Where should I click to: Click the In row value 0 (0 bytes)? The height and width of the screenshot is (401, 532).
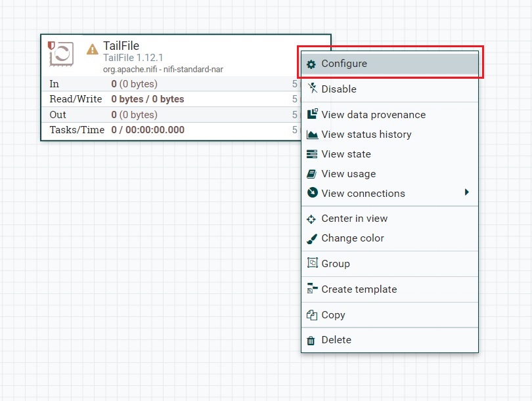coord(135,84)
